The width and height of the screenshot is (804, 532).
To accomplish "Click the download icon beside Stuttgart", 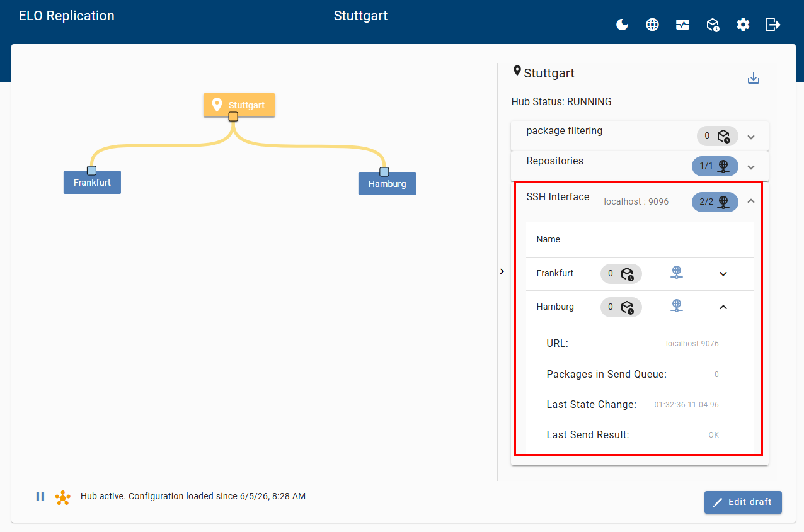I will [753, 78].
